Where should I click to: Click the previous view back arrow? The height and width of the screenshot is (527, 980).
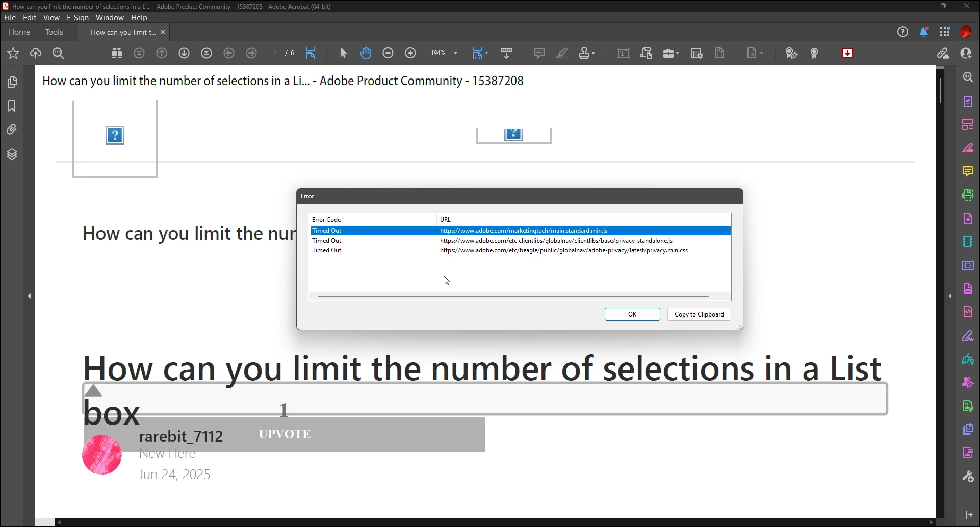tap(229, 53)
